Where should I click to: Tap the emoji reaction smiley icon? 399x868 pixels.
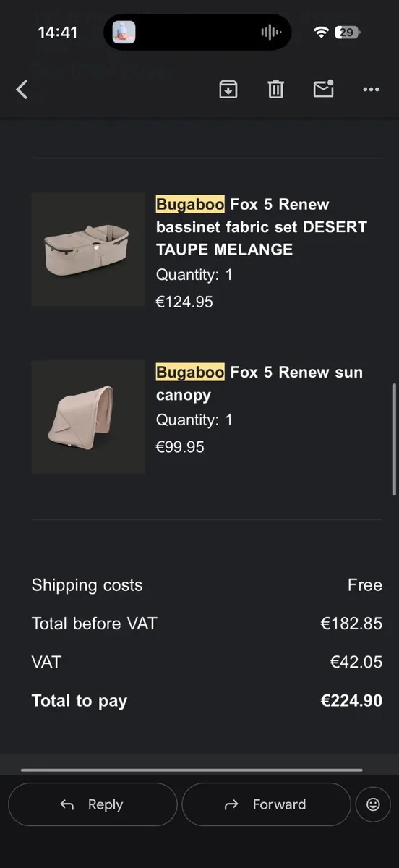(373, 804)
